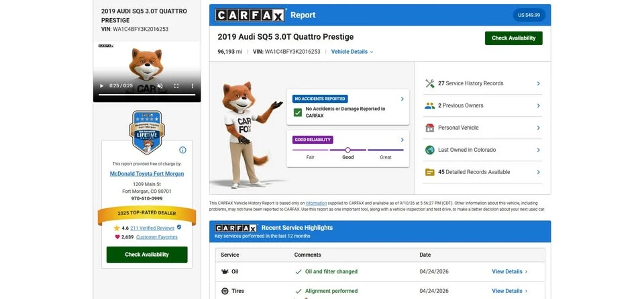Play the CARFAX video

[x=101, y=86]
